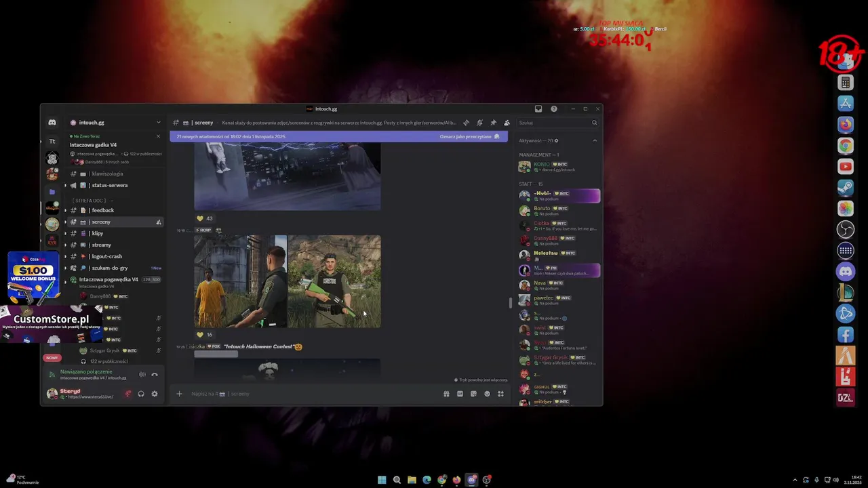The image size is (868, 488).
Task: Open notification settings bell in channel header
Action: click(x=479, y=123)
